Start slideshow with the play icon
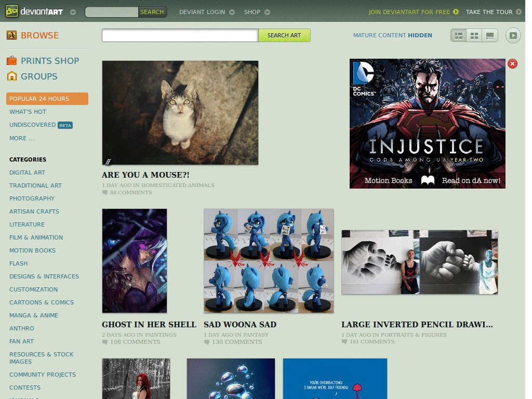 pos(513,35)
